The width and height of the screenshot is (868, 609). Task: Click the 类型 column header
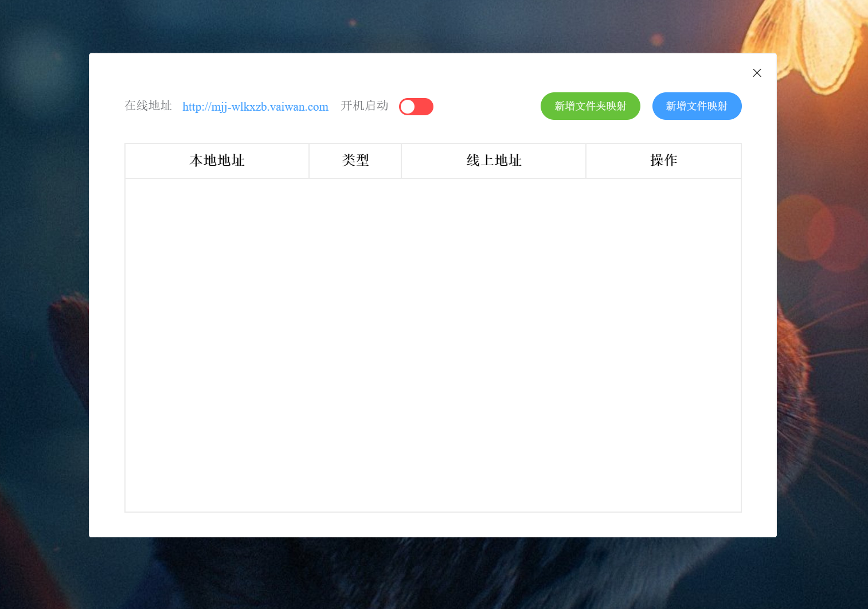(355, 161)
